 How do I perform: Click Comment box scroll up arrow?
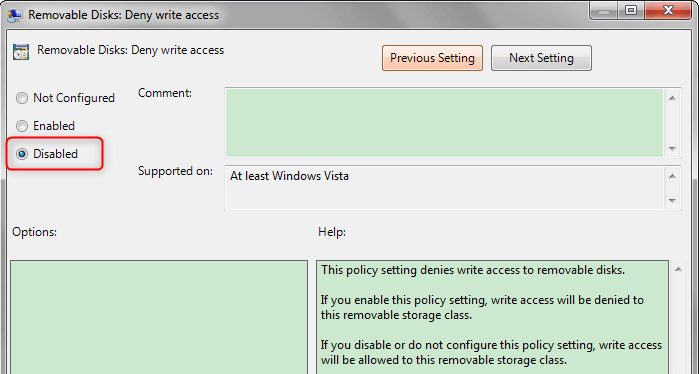672,98
